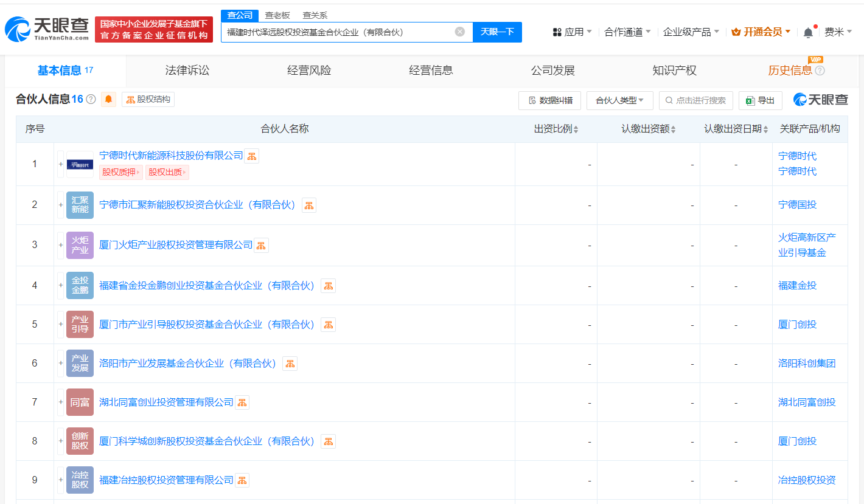Open the 宁德国投 related institution link
864x504 pixels.
tap(797, 205)
